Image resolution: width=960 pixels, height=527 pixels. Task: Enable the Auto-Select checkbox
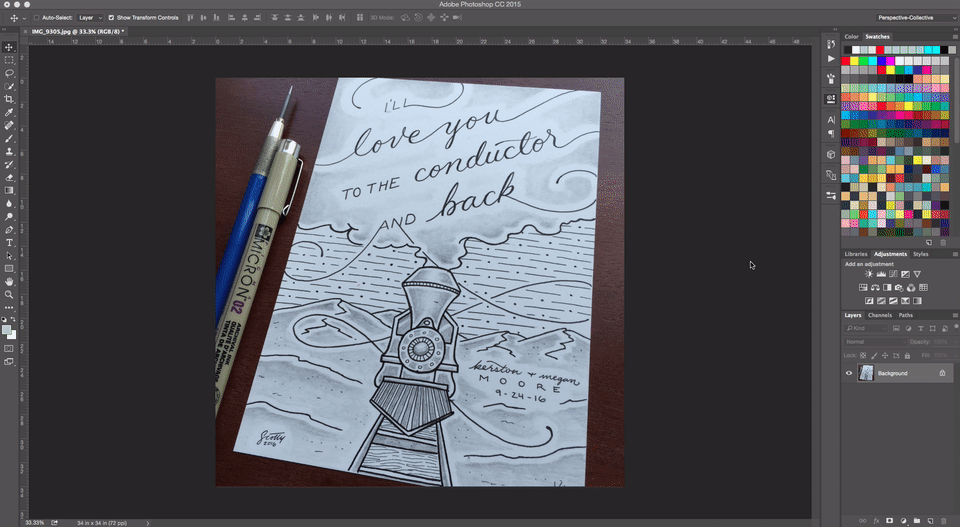click(37, 17)
